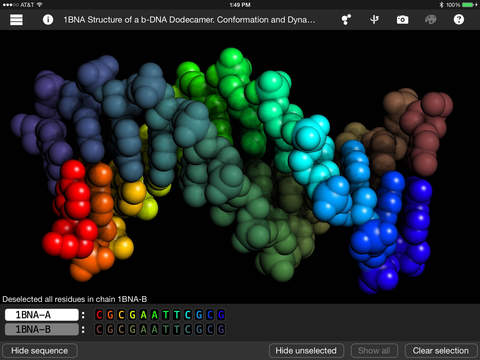The image size is (480, 360).
Task: Open the help question mark icon
Action: (x=459, y=20)
